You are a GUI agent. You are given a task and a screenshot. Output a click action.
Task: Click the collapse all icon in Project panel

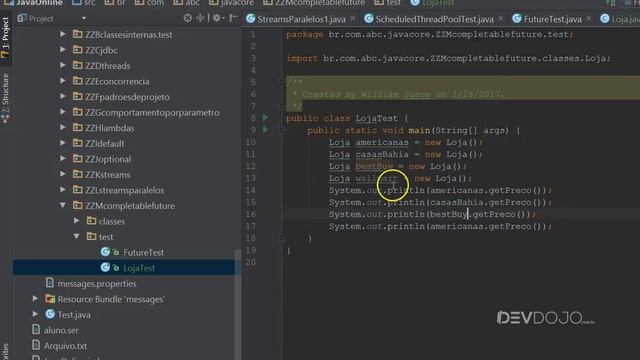pyautogui.click(x=200, y=18)
